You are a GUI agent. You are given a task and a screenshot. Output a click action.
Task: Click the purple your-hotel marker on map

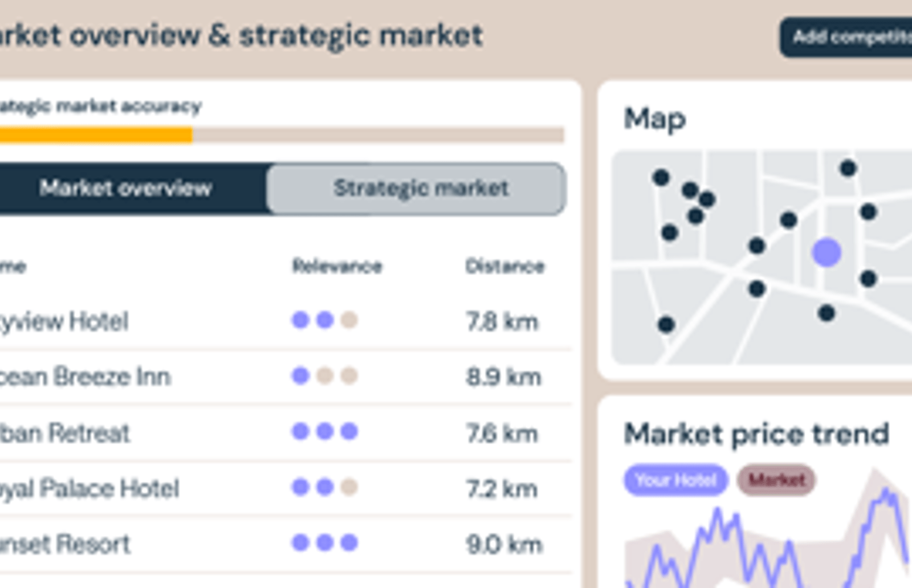point(826,252)
